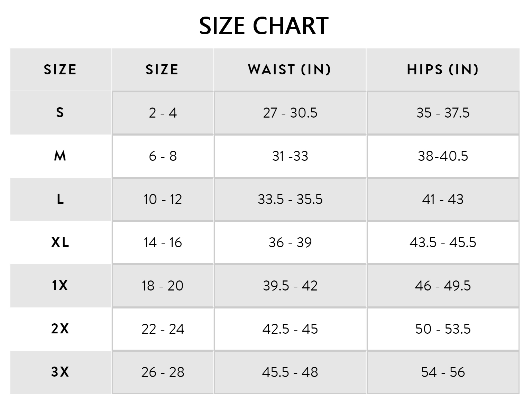The image size is (532, 406).
Task: Click the 54 - 56 hips cell
Action: [x=443, y=372]
